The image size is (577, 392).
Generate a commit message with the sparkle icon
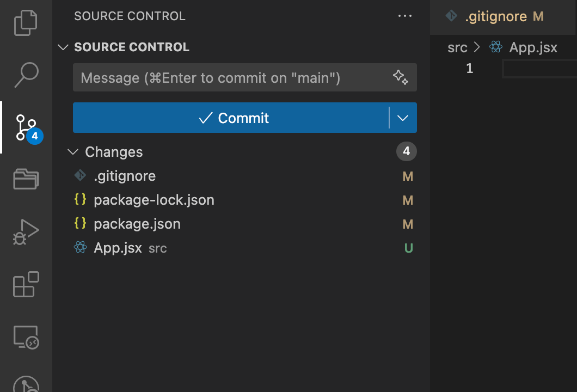pyautogui.click(x=401, y=77)
